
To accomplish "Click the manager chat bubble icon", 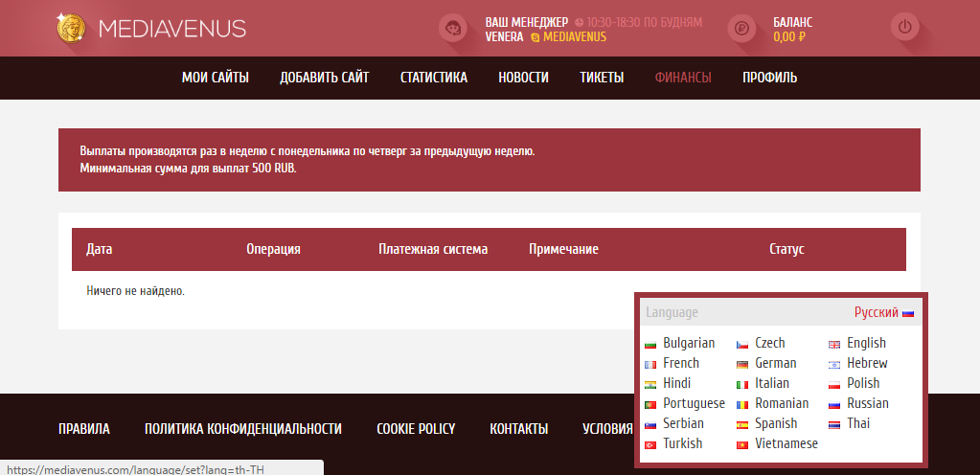I will coord(452,28).
